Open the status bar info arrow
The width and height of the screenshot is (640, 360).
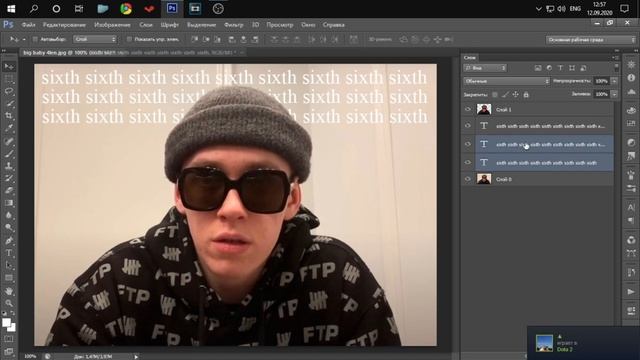tap(136, 357)
